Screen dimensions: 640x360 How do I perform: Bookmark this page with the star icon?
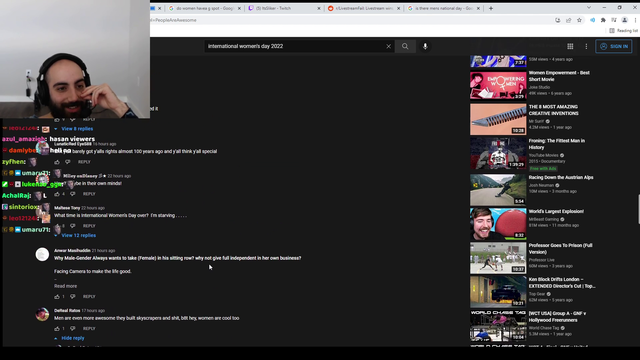(579, 20)
